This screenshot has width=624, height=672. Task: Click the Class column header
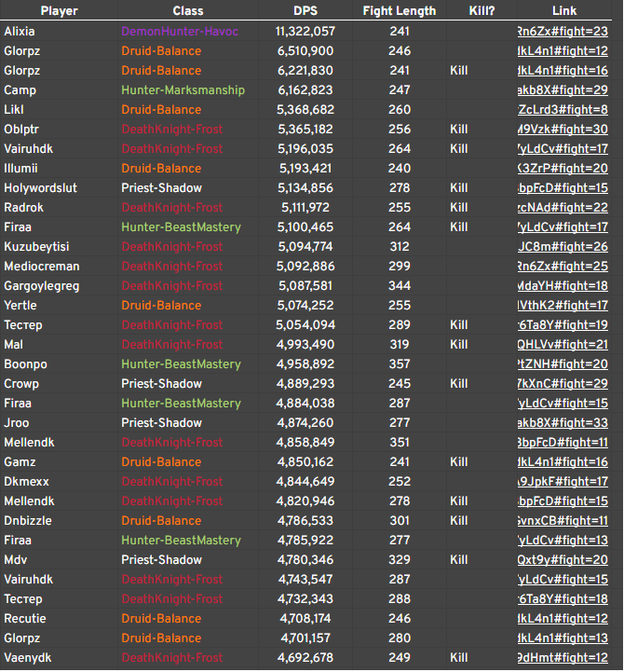(188, 10)
